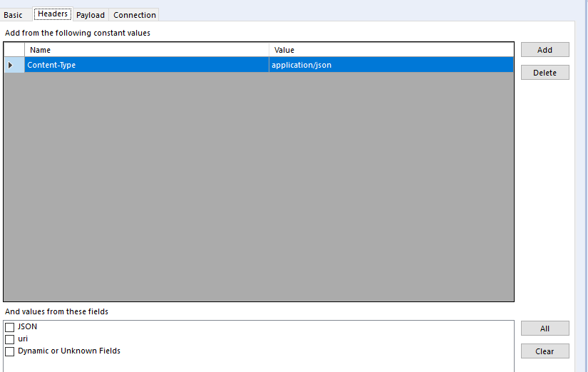Click the Value column header
This screenshot has height=372, width=588.
click(391, 50)
